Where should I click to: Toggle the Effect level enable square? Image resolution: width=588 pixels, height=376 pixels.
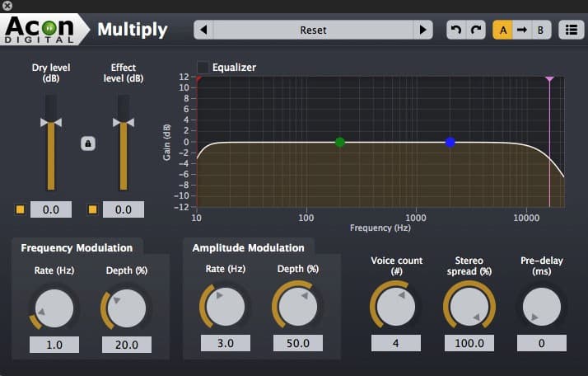point(92,209)
